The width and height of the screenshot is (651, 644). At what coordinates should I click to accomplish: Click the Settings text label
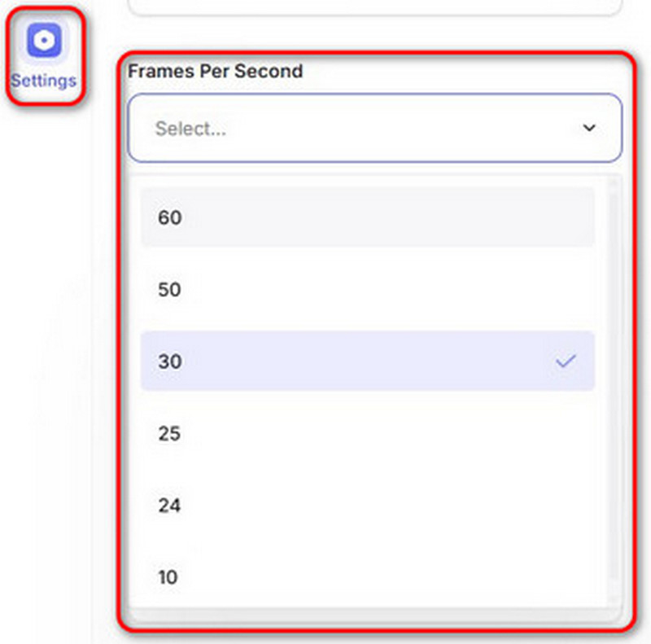pos(44,81)
